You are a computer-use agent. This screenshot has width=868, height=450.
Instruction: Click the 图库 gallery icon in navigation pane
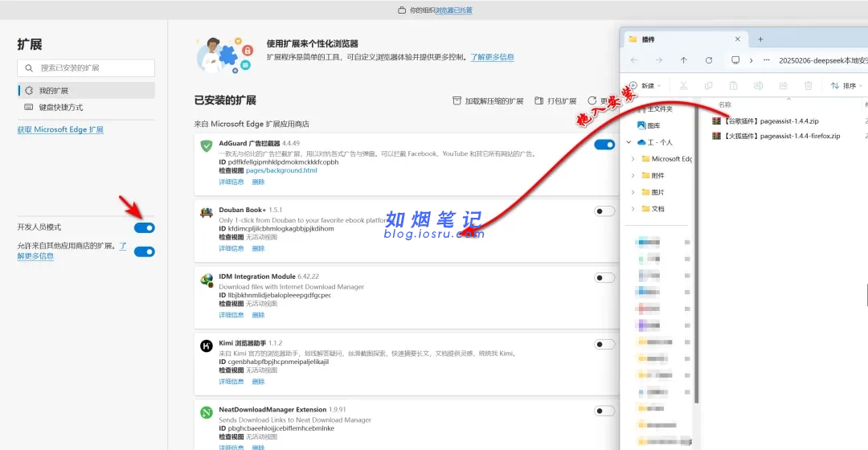[641, 125]
